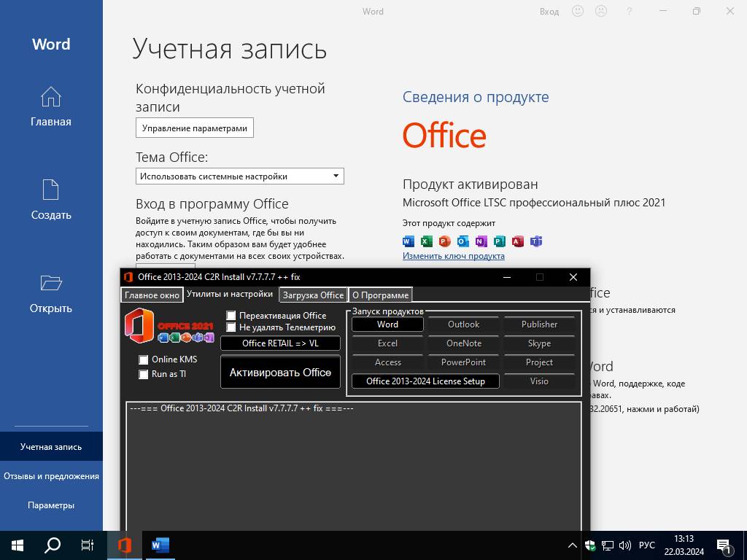Click the Visio launch button

pyautogui.click(x=539, y=381)
